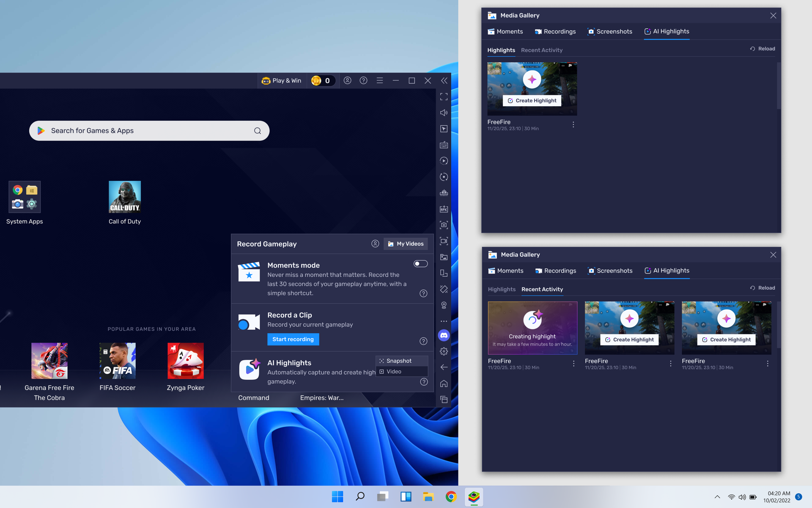Click the magnifier icon in the search bar

tap(258, 131)
